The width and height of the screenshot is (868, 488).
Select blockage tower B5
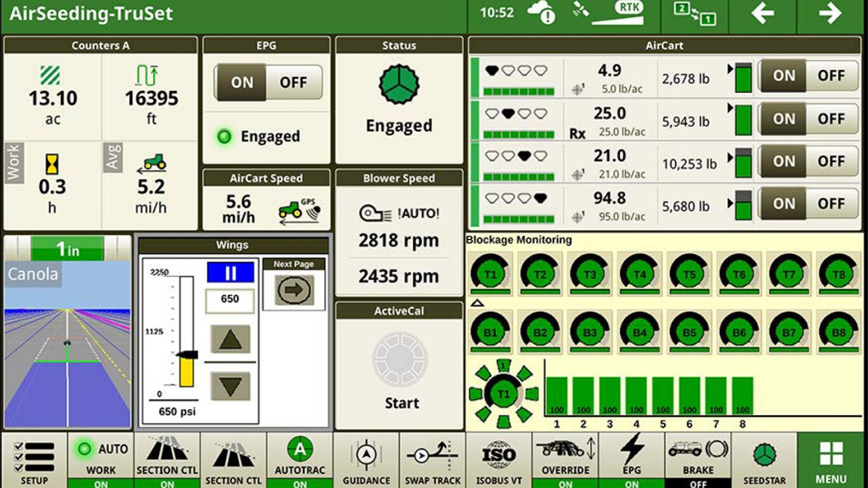pos(689,332)
